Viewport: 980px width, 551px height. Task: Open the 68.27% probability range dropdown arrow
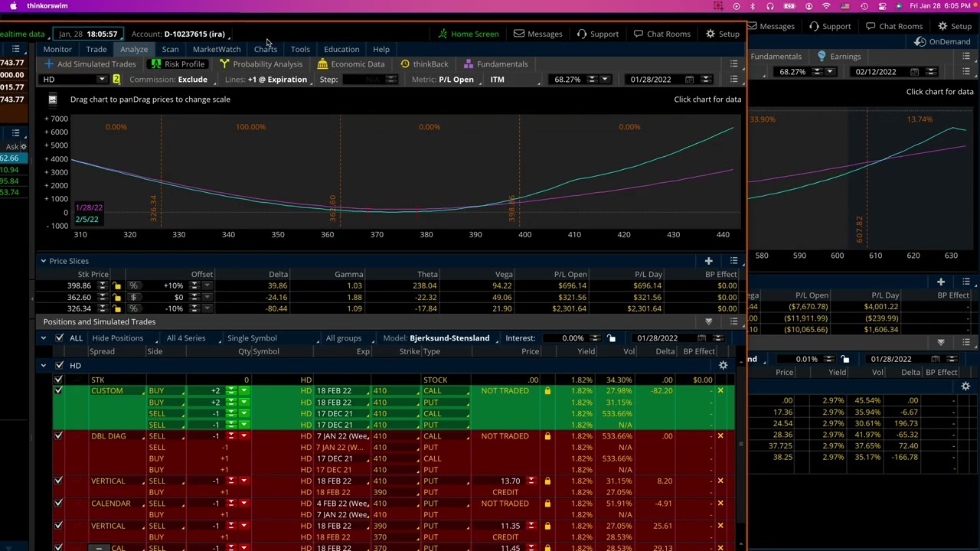[x=605, y=80]
